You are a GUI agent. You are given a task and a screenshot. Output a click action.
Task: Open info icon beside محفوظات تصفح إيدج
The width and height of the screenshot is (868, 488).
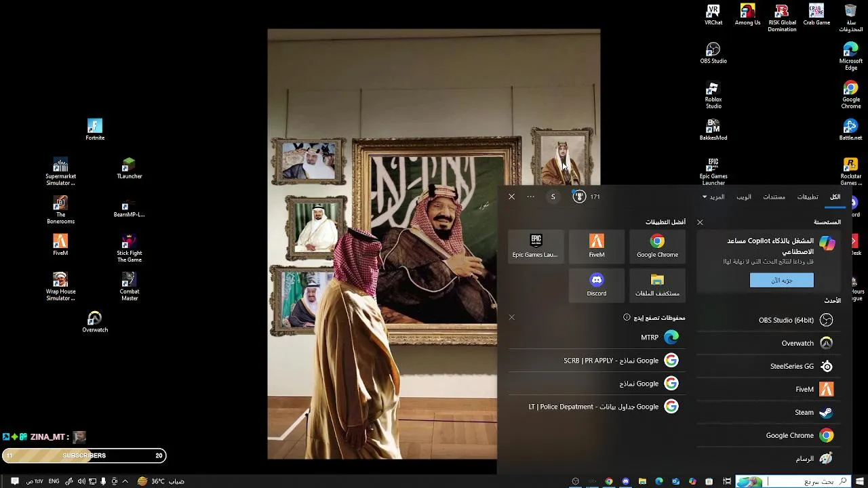click(x=627, y=317)
